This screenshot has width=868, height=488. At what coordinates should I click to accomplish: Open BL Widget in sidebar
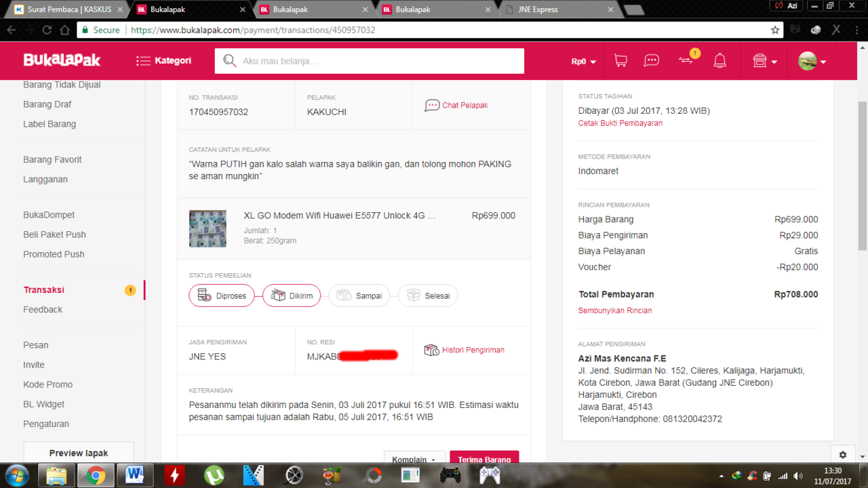44,404
